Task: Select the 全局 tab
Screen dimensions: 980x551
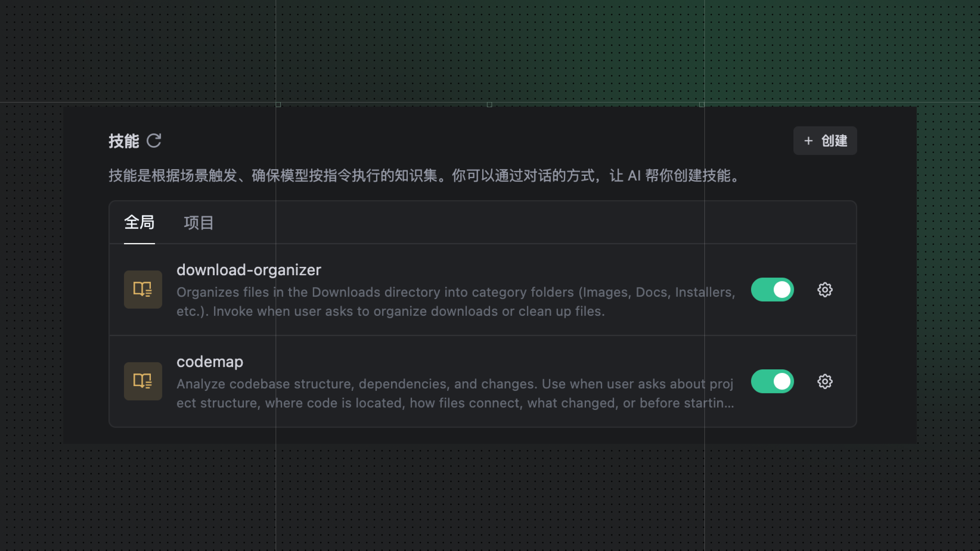Action: tap(139, 223)
